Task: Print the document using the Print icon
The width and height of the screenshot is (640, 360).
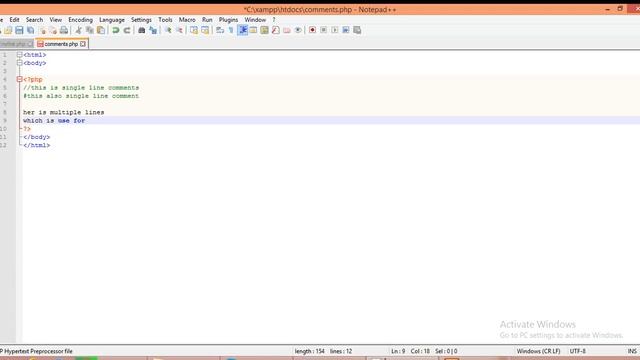Action: (x=64, y=30)
